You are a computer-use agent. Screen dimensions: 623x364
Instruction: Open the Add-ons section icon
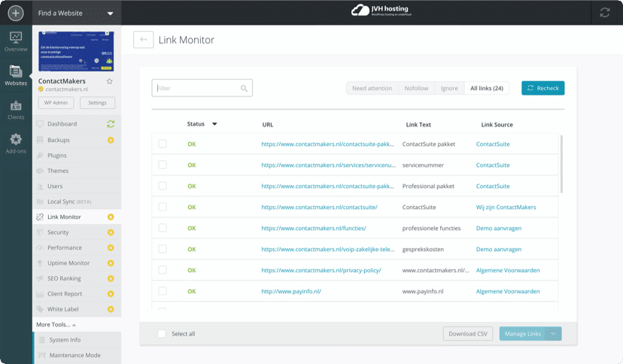point(16,144)
